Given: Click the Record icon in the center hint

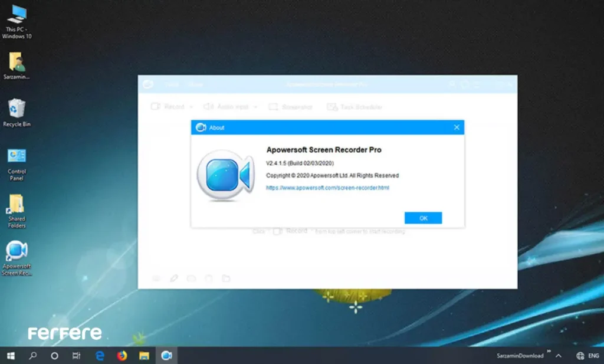Looking at the screenshot, I should 278,231.
